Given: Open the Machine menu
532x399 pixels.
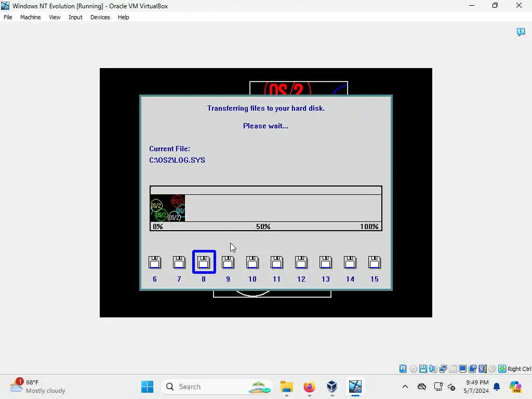Looking at the screenshot, I should 31,17.
